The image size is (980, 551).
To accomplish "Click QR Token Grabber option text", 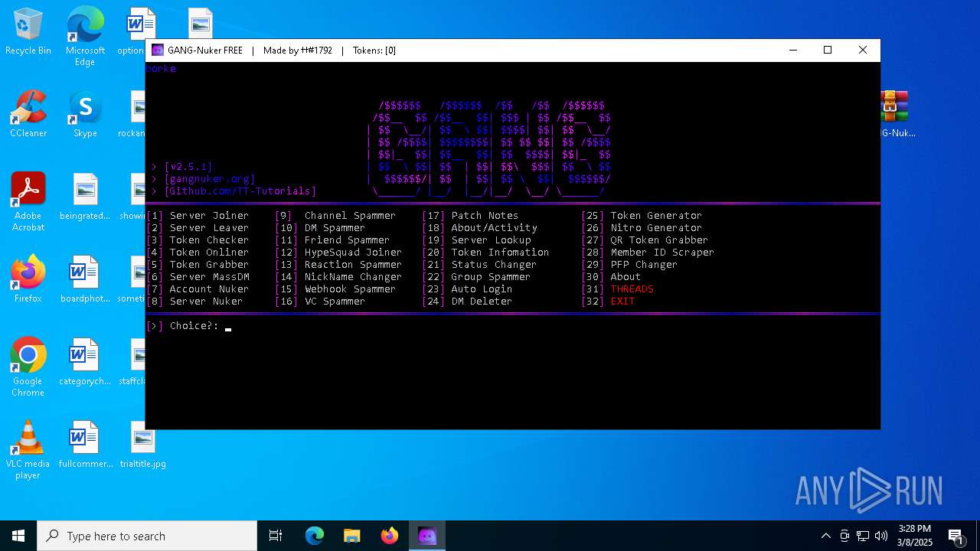I will click(x=659, y=240).
